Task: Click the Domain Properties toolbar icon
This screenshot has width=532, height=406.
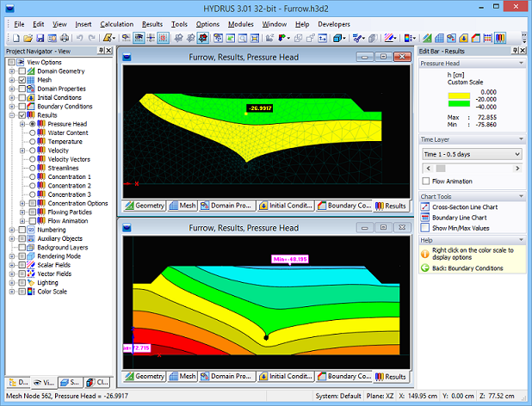Action: (x=451, y=38)
